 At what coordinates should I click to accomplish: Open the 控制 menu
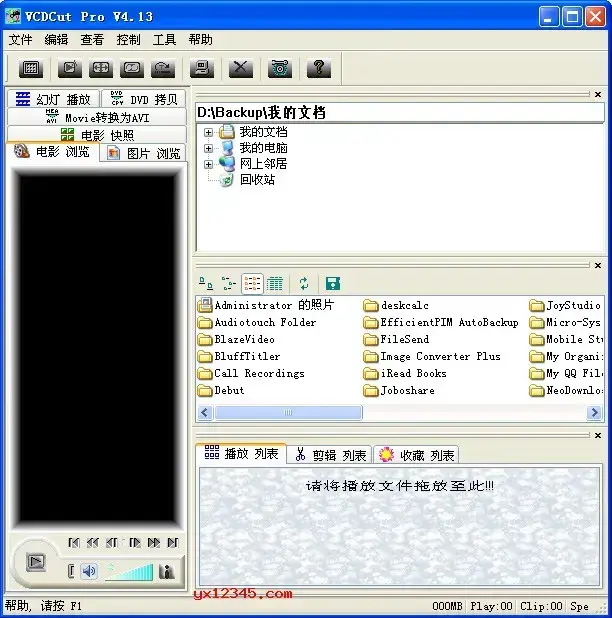coord(128,39)
